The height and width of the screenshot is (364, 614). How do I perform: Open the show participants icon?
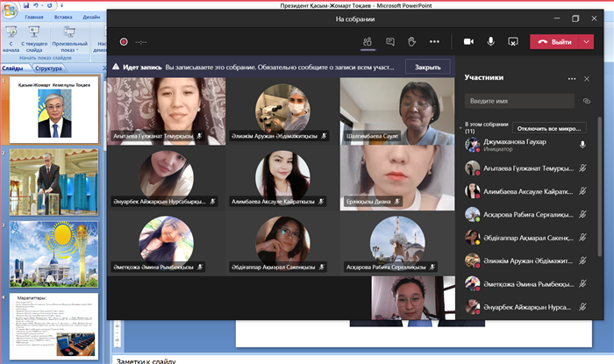click(367, 41)
